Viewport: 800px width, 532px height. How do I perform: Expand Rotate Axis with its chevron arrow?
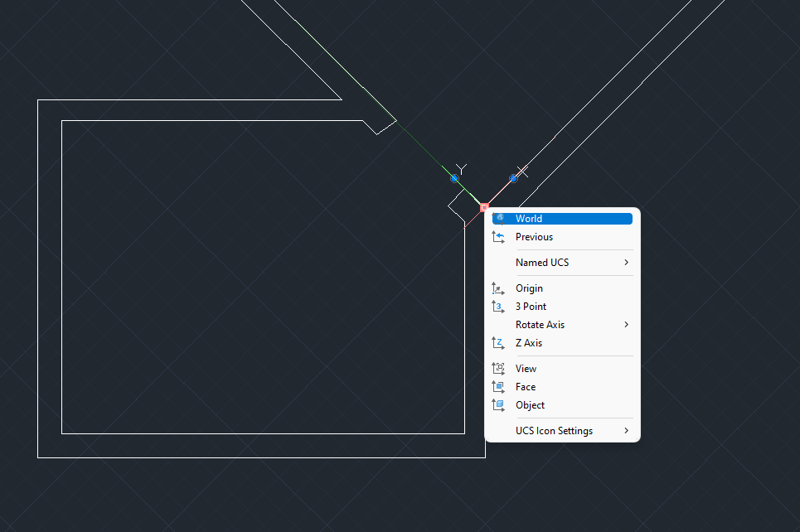click(626, 324)
